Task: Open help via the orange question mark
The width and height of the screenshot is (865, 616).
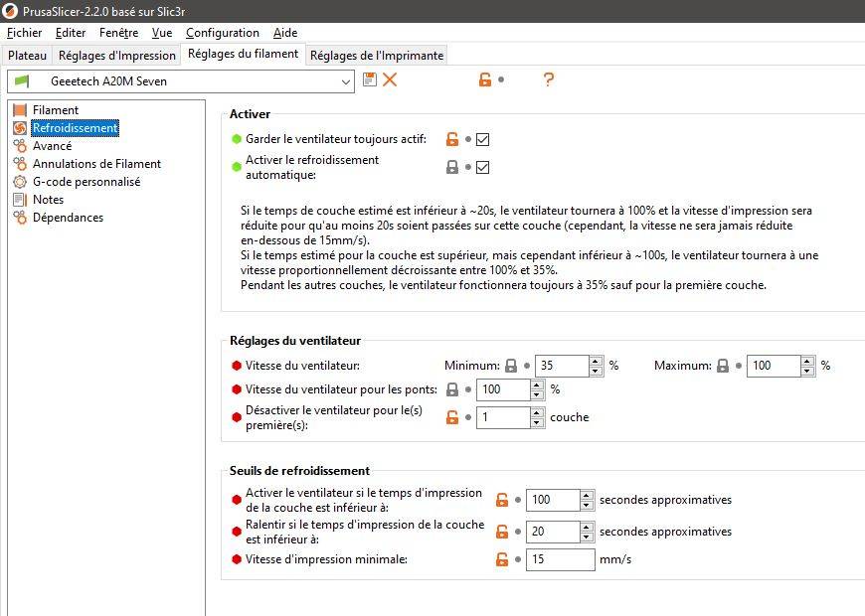Action: (x=548, y=79)
